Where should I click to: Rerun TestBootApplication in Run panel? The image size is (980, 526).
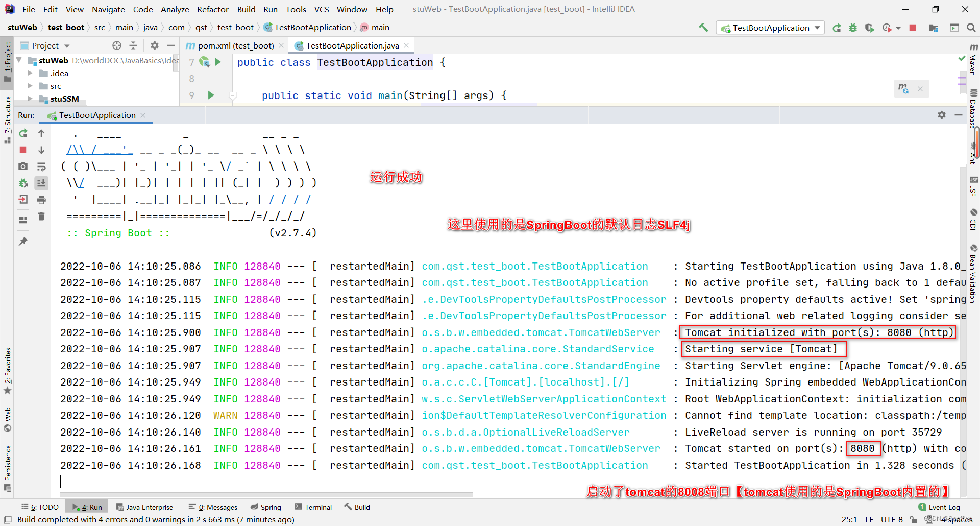click(23, 133)
